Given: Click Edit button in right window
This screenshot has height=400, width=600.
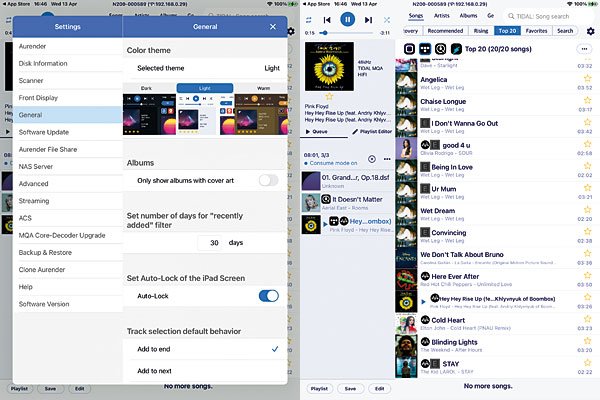Looking at the screenshot, I should [x=379, y=389].
